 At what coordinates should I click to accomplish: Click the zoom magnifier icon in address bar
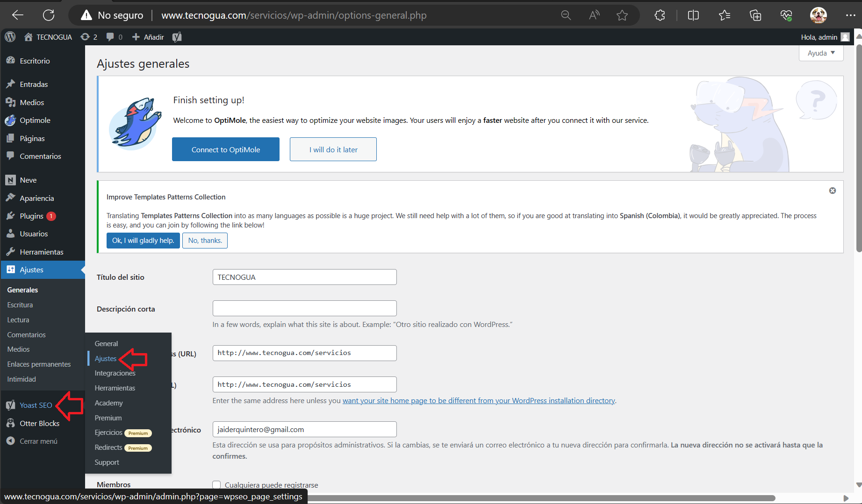click(x=566, y=15)
